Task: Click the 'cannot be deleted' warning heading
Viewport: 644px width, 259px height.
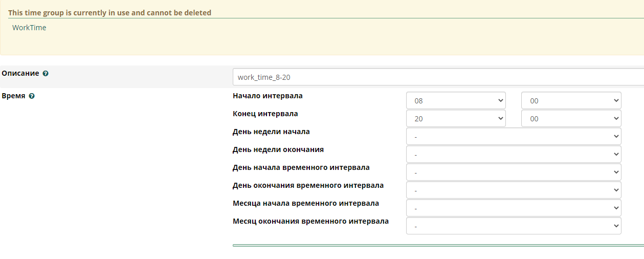Action: [109, 12]
